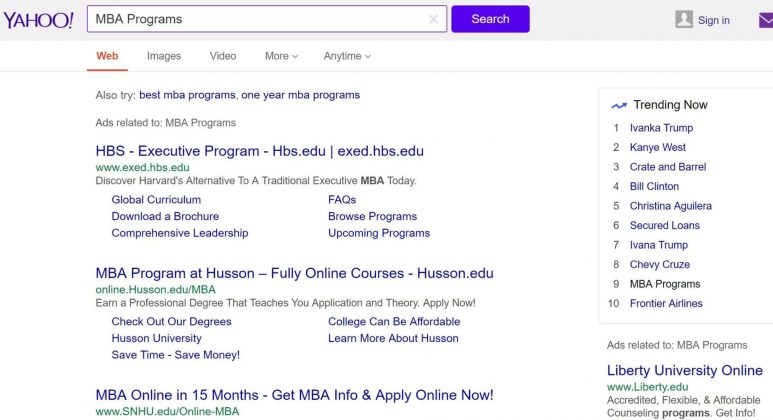Image resolution: width=773 pixels, height=420 pixels.
Task: Open MBA Program at Husson ad title
Action: 294,273
